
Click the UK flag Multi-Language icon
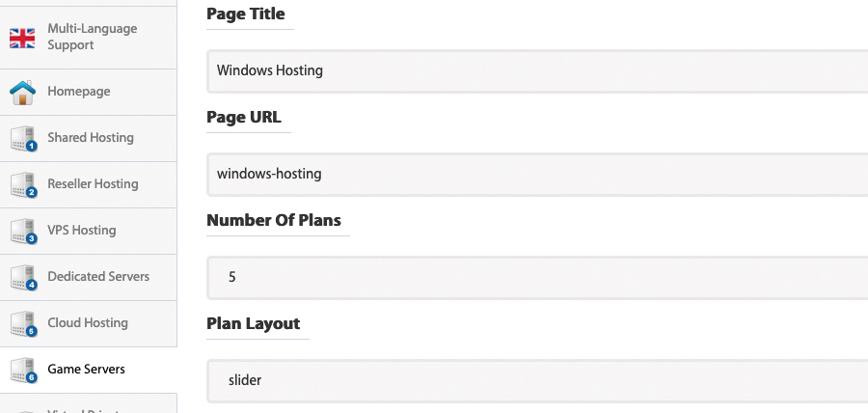(x=22, y=38)
